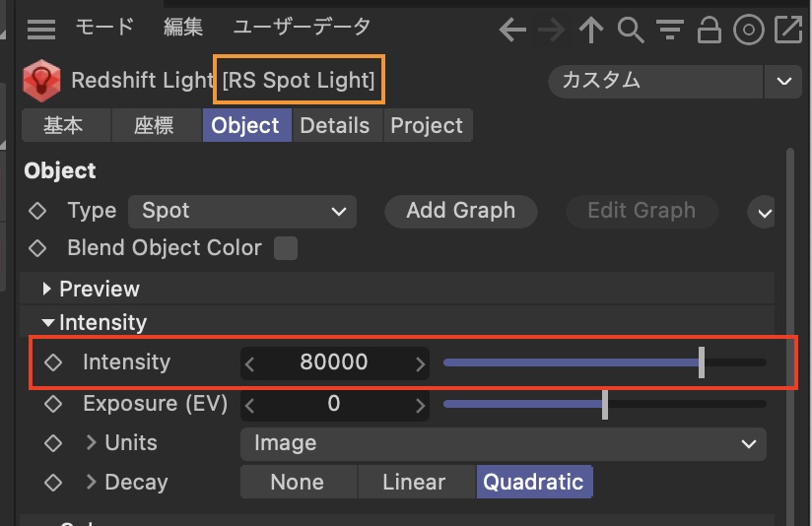Open the ユーザーデータ menu
Viewport: 812px width, 526px height.
tap(302, 27)
